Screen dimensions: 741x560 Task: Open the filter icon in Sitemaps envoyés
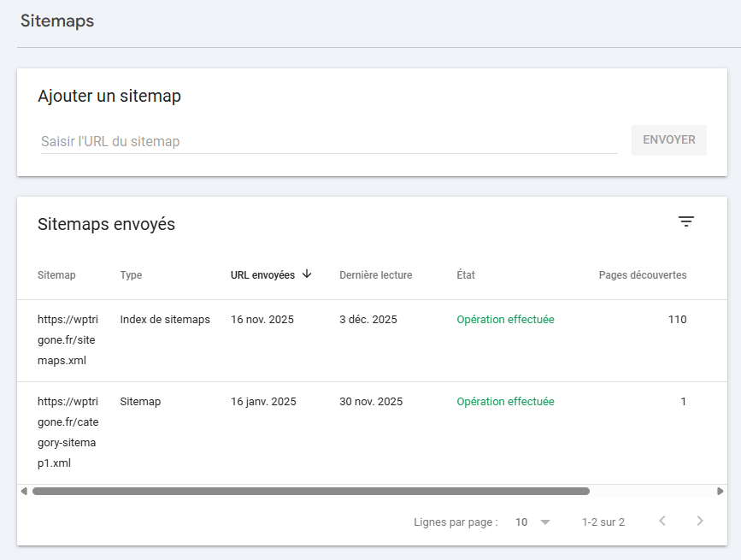[686, 221]
